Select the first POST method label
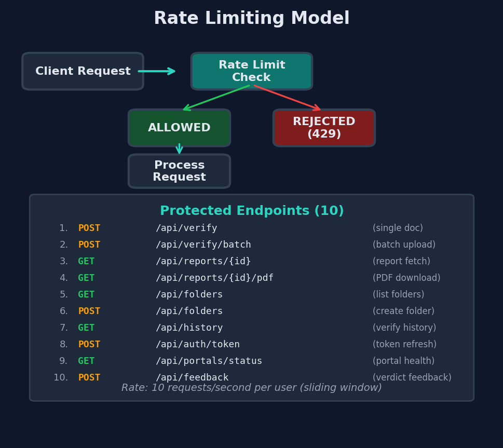 (x=89, y=227)
